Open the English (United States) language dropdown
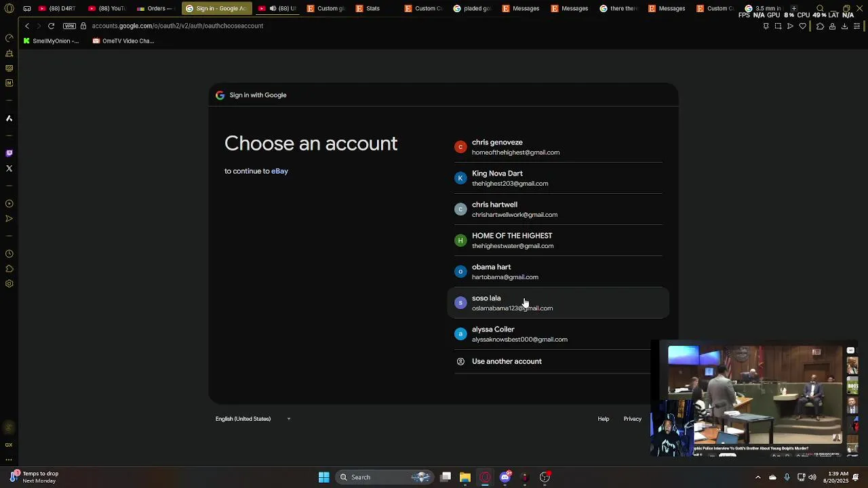 coord(253,419)
